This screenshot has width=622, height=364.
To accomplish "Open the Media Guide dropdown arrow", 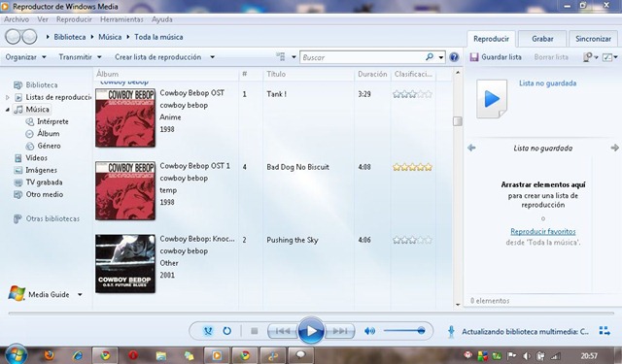I will [80, 294].
